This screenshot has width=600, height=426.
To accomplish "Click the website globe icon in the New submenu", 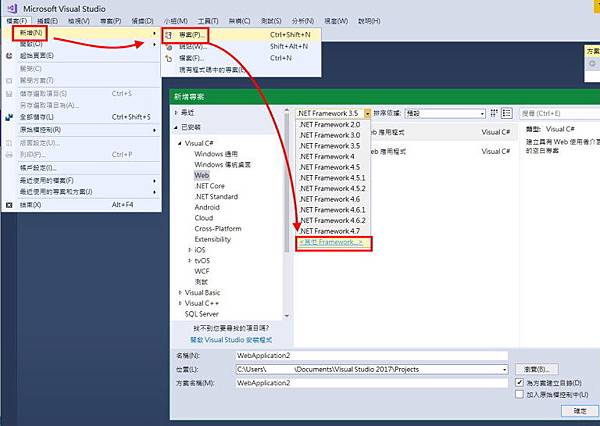I will point(169,47).
